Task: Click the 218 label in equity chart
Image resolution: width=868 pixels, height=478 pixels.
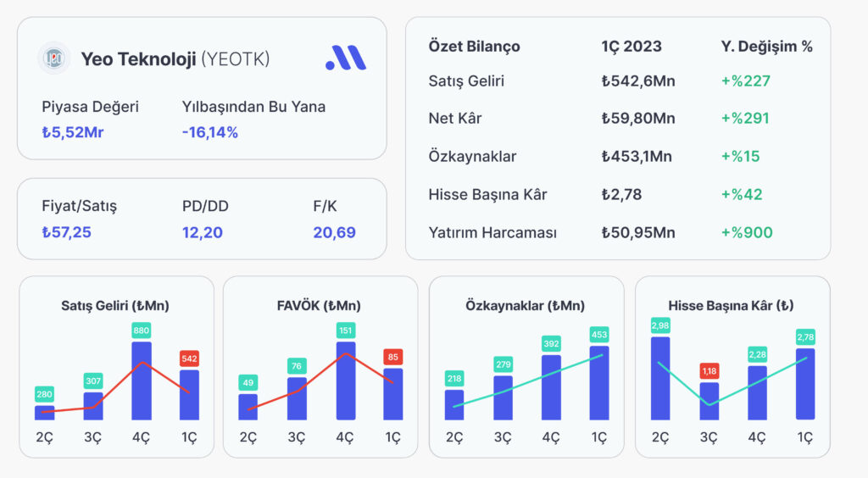Action: (454, 378)
